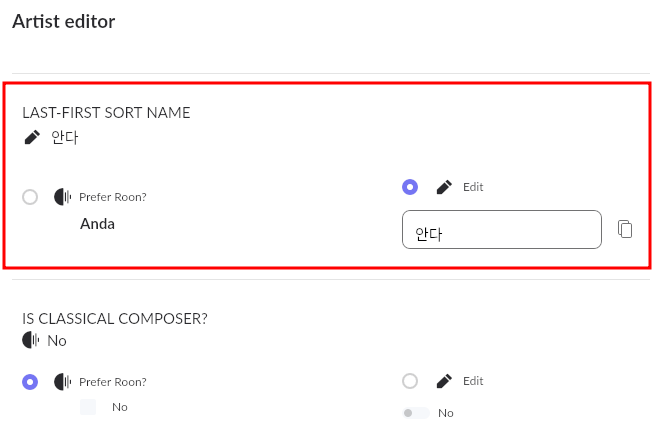The image size is (667, 437).
Task: Click the Roon logo beside classical composer Prefer Roon?
Action: click(62, 381)
